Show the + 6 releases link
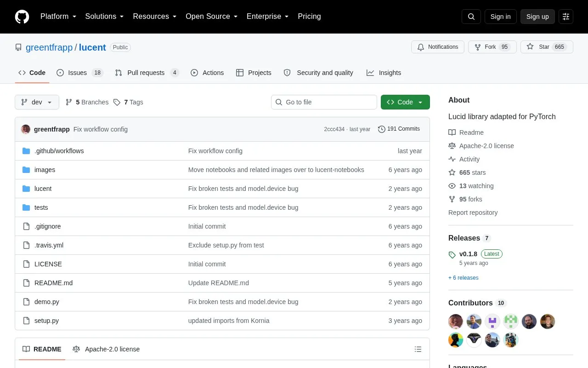 click(x=463, y=278)
